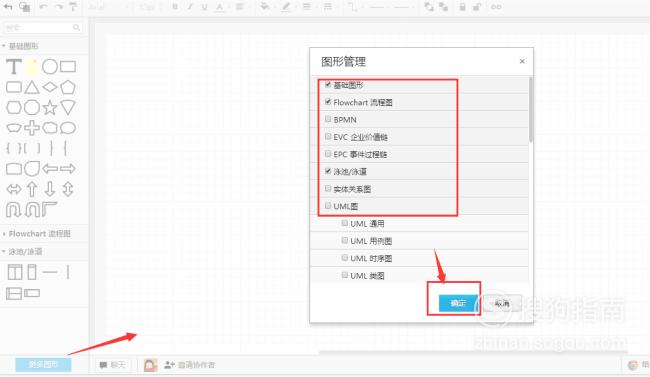Viewport: 650px width, 377px height.
Task: Open the fill color bucket tool
Action: pyautogui.click(x=265, y=7)
